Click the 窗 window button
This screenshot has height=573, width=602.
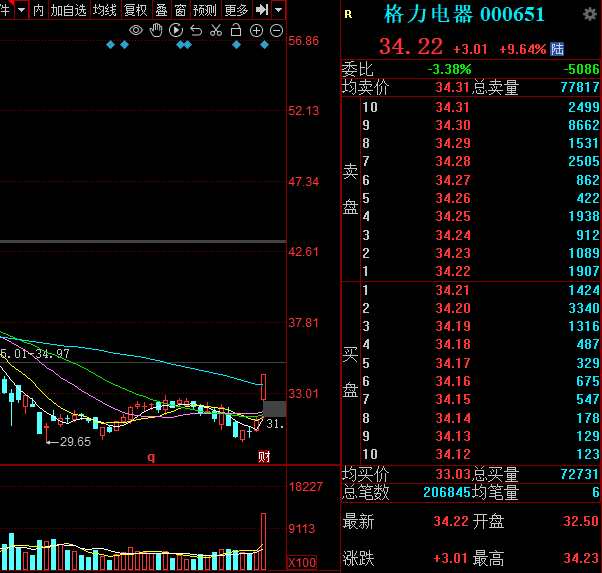coord(180,10)
